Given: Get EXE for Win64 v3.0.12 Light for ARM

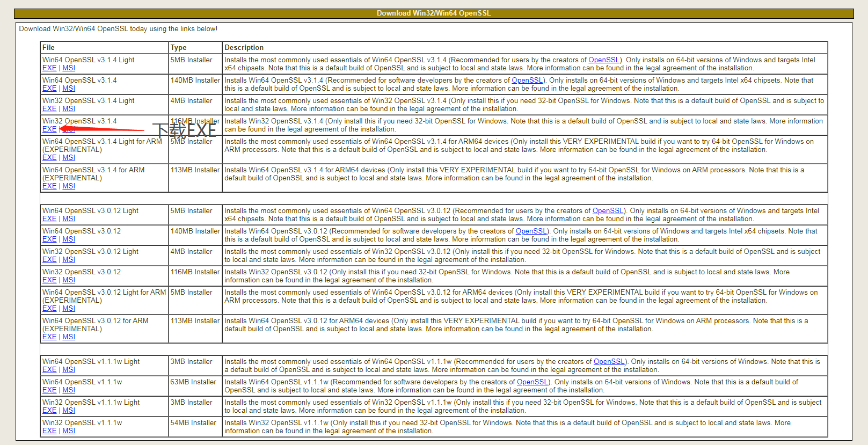Looking at the screenshot, I should click(49, 309).
